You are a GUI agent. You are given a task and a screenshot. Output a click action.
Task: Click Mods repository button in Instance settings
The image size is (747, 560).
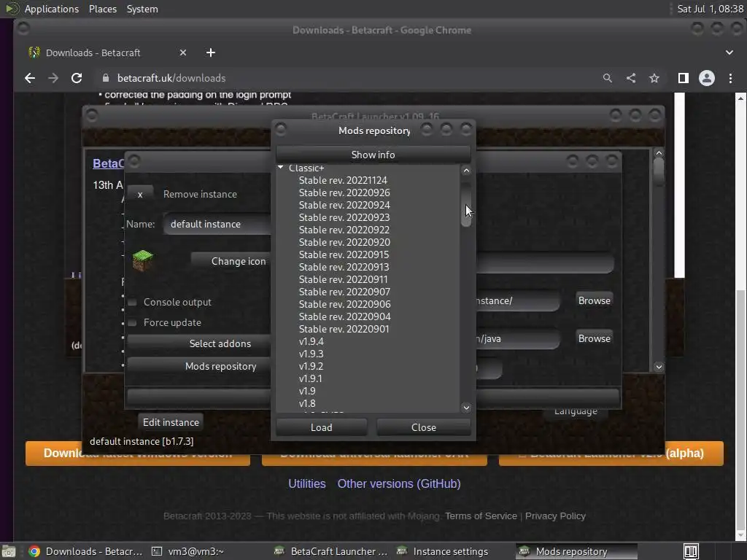(199, 366)
